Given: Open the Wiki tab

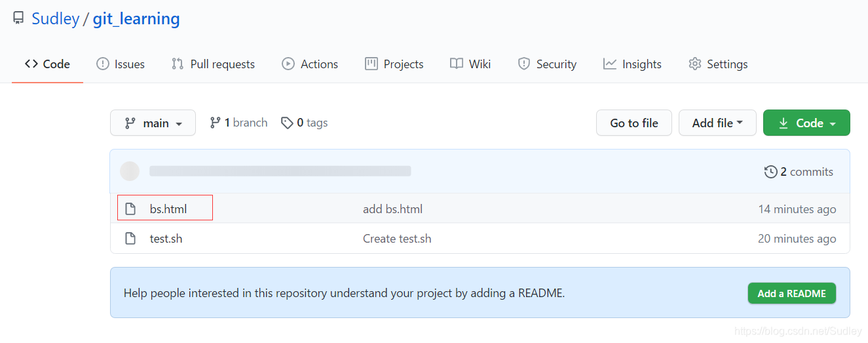Looking at the screenshot, I should 470,64.
